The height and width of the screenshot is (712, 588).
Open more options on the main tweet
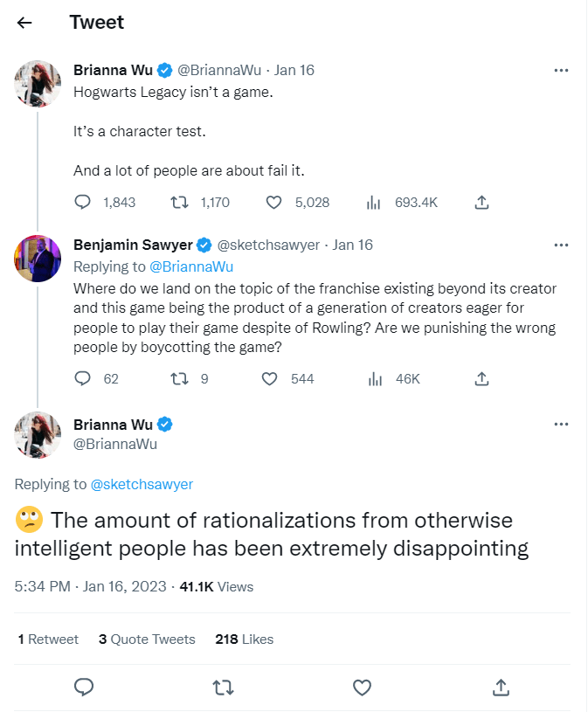coord(561,425)
